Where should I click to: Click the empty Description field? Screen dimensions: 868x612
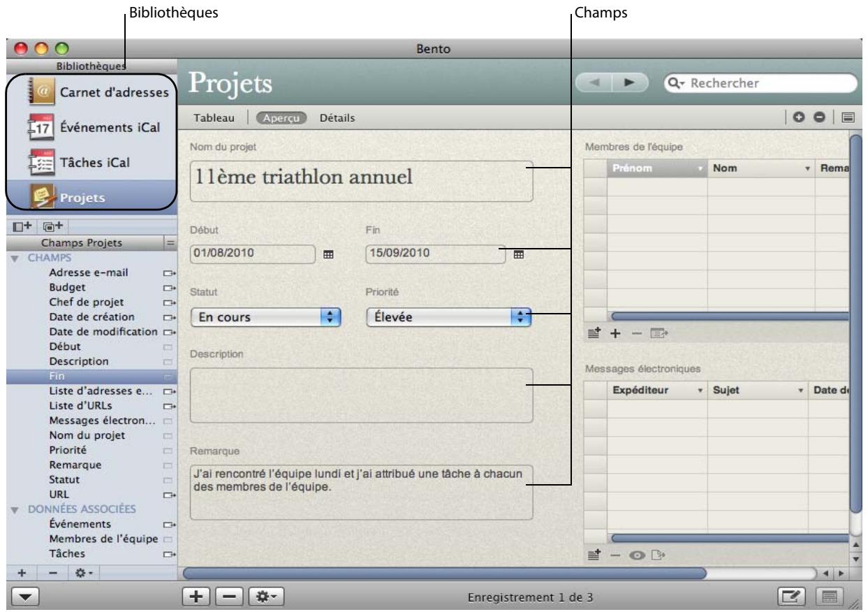(x=362, y=395)
